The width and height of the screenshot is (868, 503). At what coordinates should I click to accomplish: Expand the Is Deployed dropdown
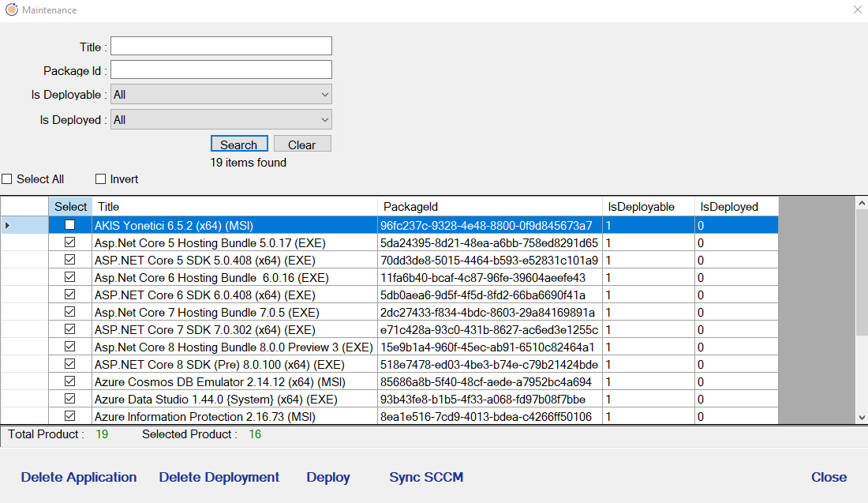221,120
